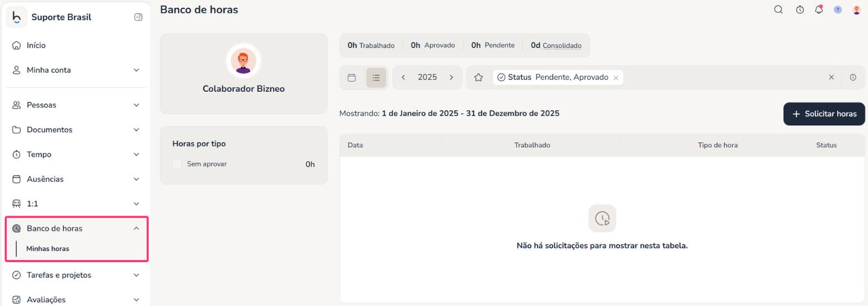Clear all filters in filter bar
The height and width of the screenshot is (306, 868).
(x=832, y=78)
